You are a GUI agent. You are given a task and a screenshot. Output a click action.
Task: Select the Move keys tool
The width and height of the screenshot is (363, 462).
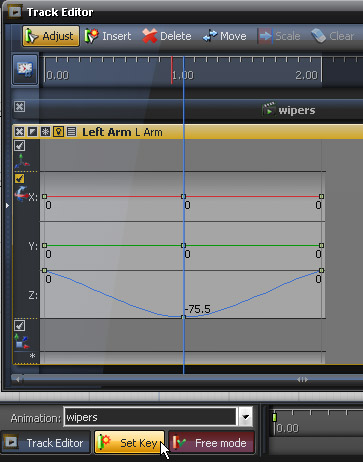225,36
